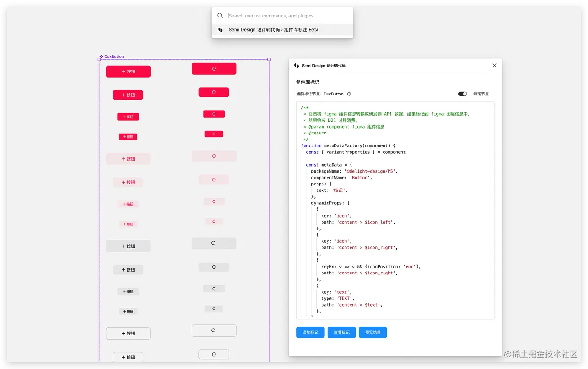Click the 'dynamicProps: [' code line
This screenshot has height=369, width=588.
click(330, 203)
